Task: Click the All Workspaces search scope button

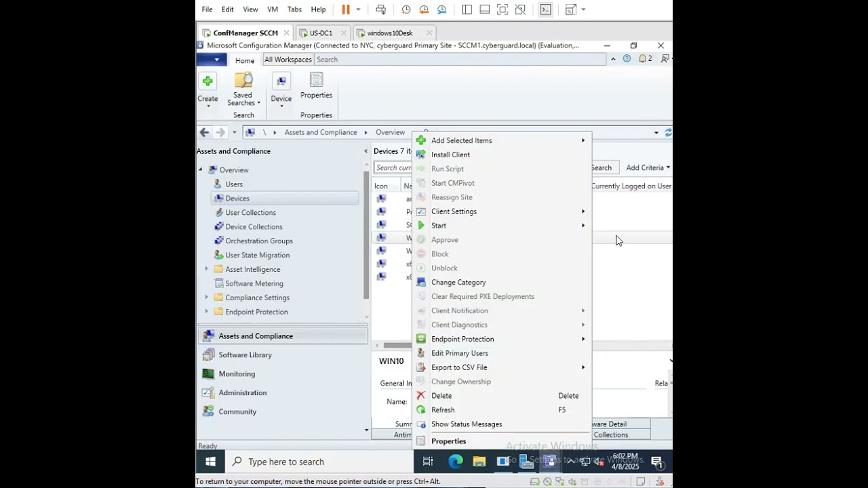Action: [x=288, y=60]
